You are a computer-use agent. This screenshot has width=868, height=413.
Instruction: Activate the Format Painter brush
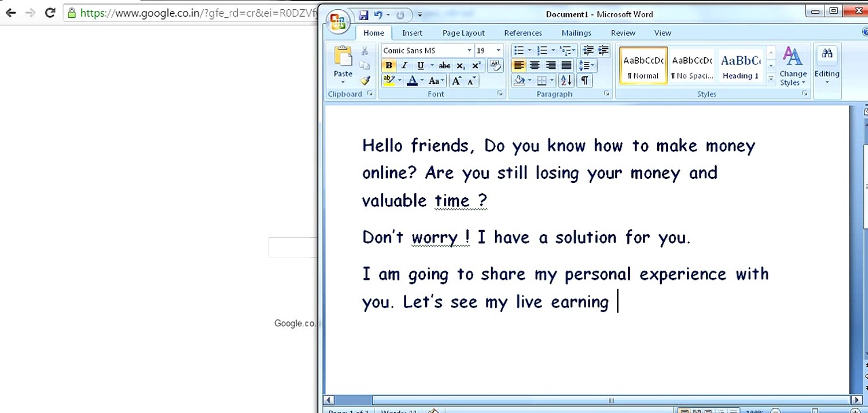pyautogui.click(x=365, y=80)
